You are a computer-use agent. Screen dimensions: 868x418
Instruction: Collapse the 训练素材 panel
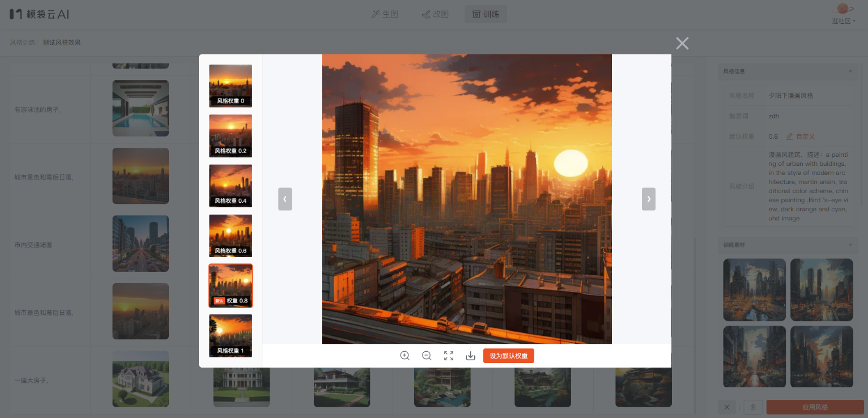(850, 245)
